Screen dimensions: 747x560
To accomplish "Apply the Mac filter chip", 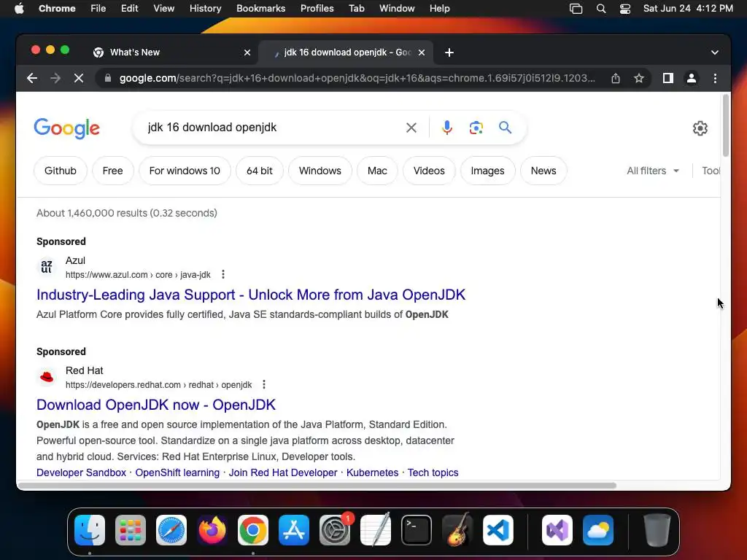I will tap(377, 171).
